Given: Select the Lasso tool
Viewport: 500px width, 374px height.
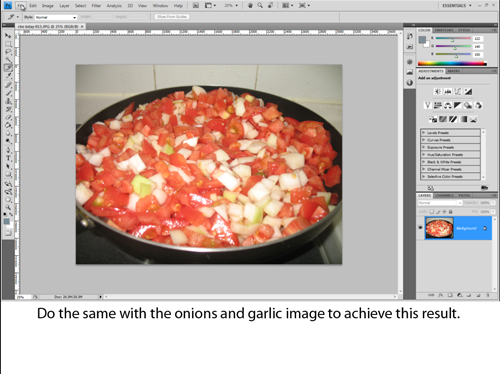Looking at the screenshot, I should [8, 52].
